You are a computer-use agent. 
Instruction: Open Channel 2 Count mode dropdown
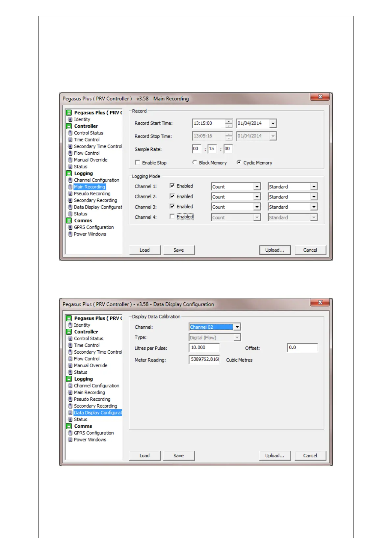tap(257, 197)
